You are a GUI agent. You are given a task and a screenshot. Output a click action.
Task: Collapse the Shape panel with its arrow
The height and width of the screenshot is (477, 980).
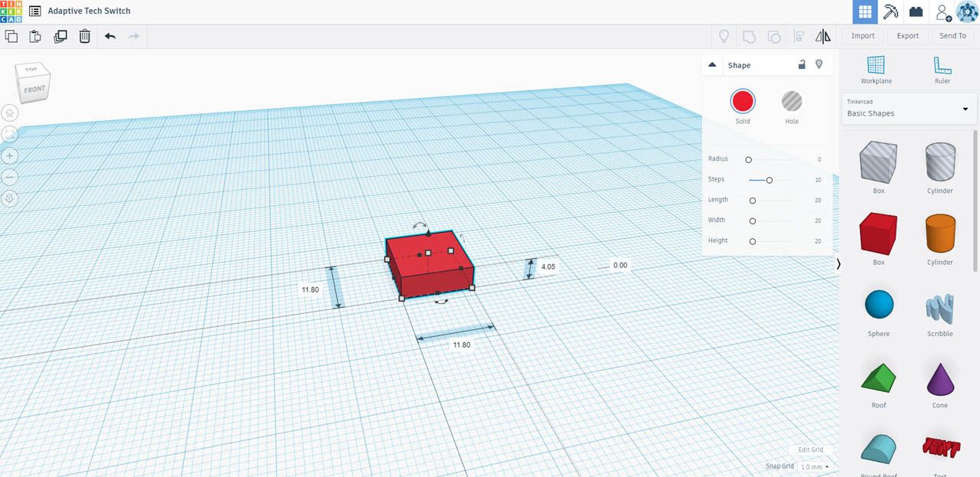coord(711,64)
